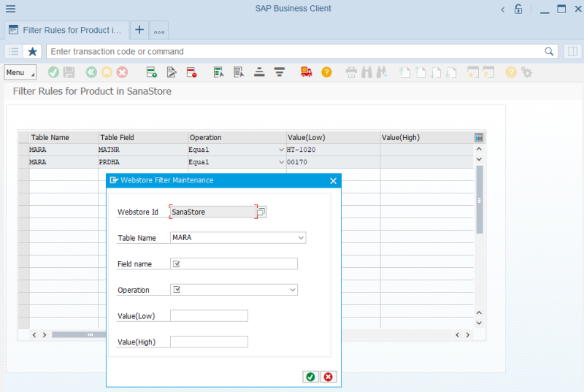This screenshot has height=392, width=584.
Task: Click the bottom-right scroll right arrow
Action: 468,334
